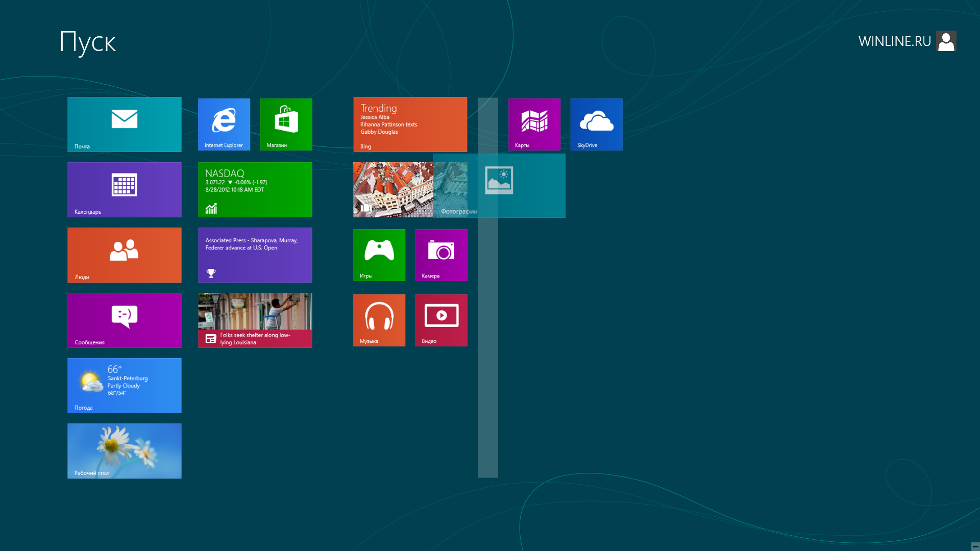Image resolution: width=980 pixels, height=551 pixels.
Task: Open the Camera (Камера) tile
Action: point(441,255)
